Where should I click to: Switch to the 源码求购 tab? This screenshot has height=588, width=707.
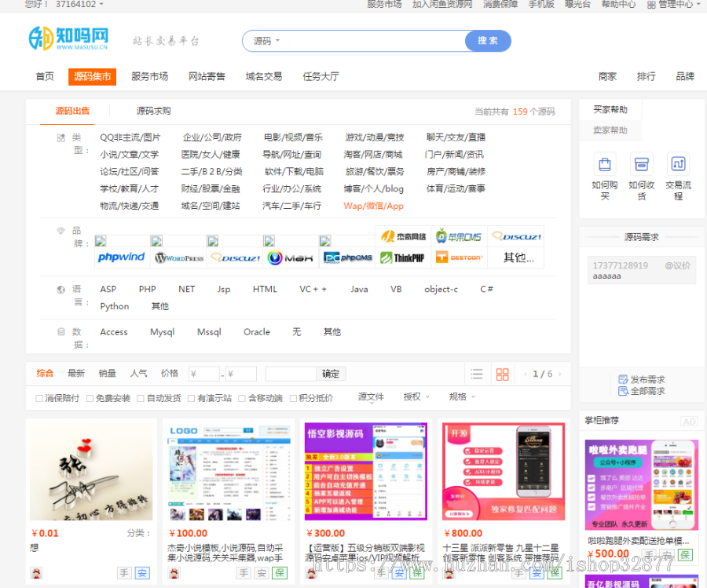[x=153, y=111]
